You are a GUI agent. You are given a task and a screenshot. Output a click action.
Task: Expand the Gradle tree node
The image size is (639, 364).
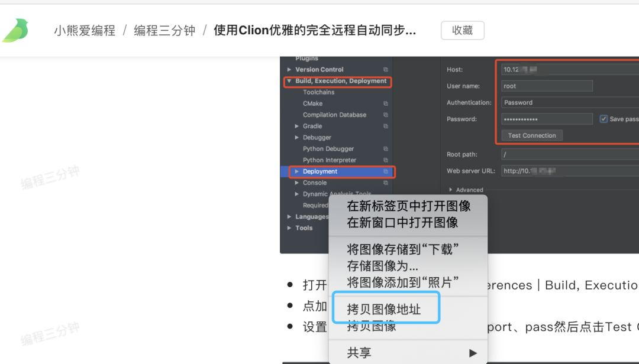click(x=296, y=126)
